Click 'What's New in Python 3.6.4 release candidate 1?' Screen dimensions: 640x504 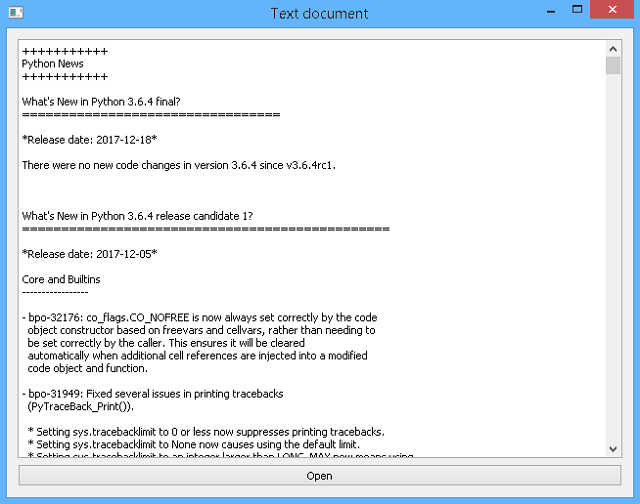[137, 216]
